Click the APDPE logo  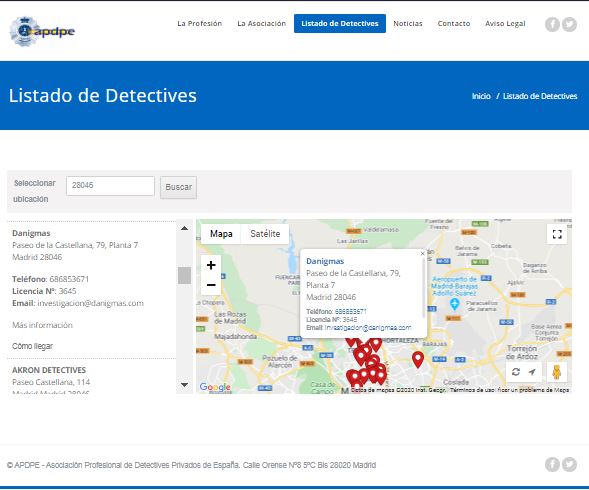[42, 31]
